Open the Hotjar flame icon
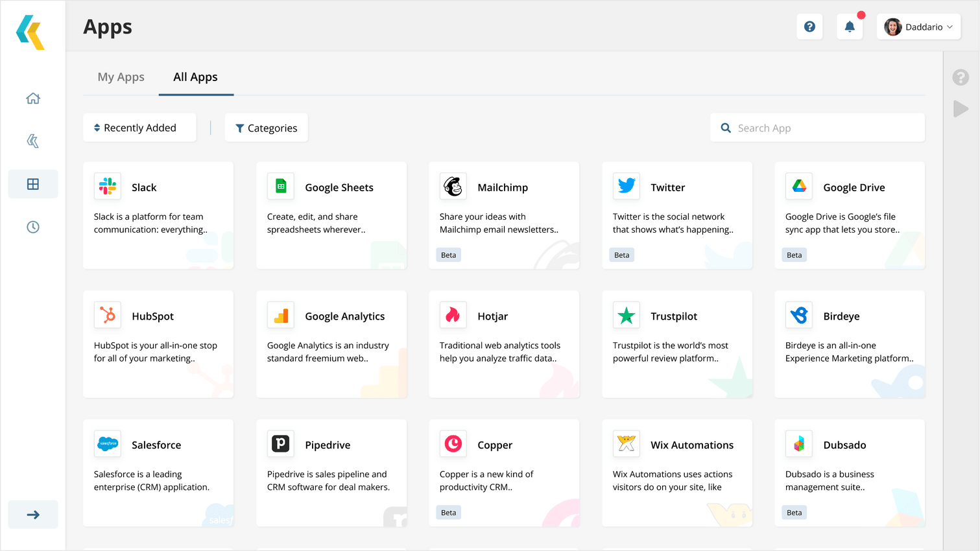 tap(453, 315)
